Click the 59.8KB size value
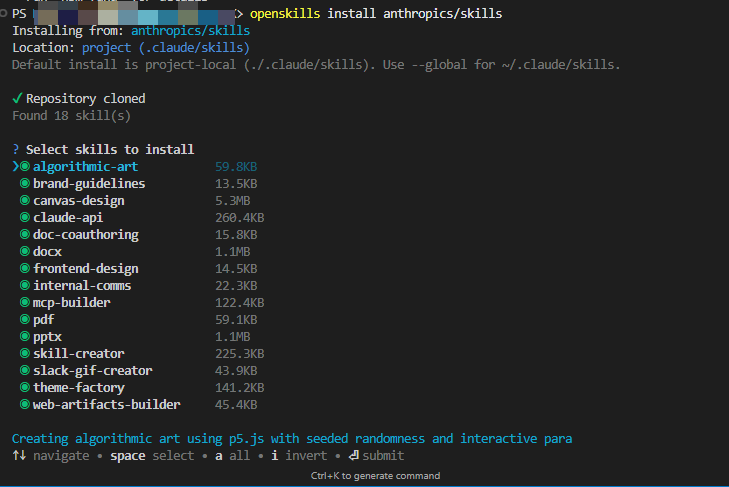729x487 pixels. coord(236,167)
